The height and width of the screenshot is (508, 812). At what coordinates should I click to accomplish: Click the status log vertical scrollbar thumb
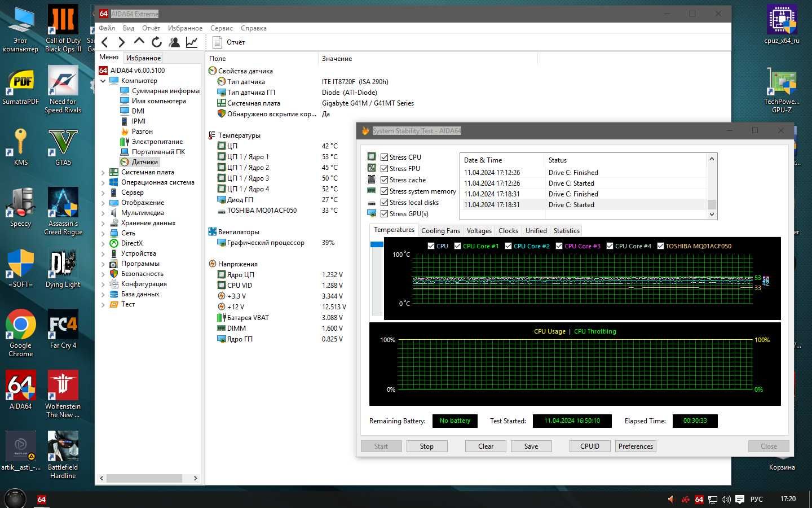(712, 204)
